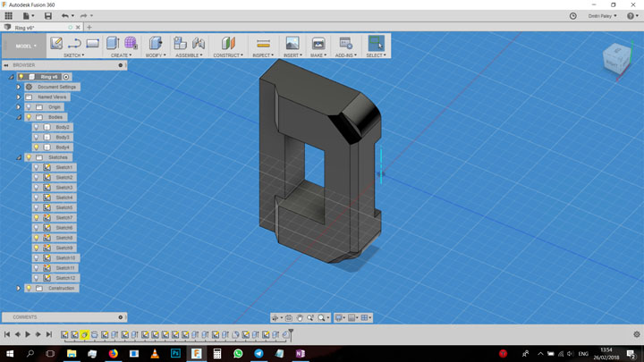Start the Create Sketch tool
Viewport: 644px width, 362px height.
pyautogui.click(x=56, y=43)
